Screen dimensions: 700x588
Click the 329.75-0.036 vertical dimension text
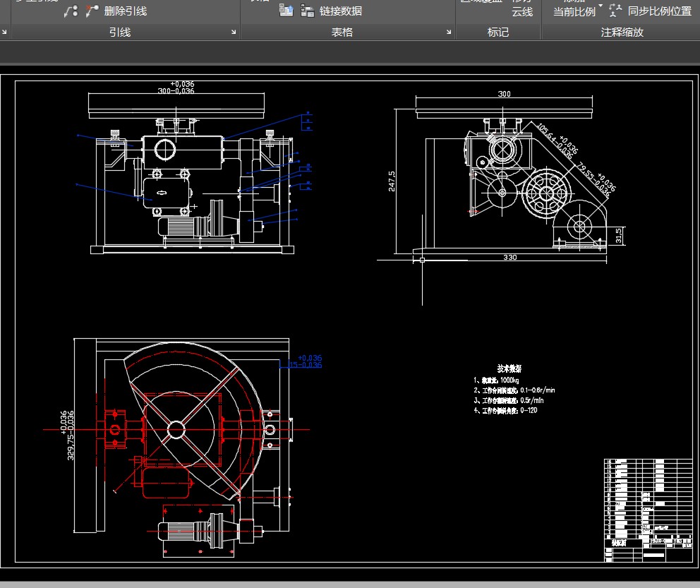point(68,436)
